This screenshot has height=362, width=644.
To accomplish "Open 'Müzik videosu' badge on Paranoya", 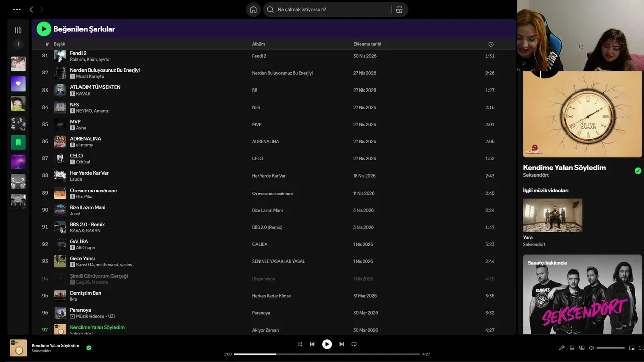I will click(x=88, y=316).
